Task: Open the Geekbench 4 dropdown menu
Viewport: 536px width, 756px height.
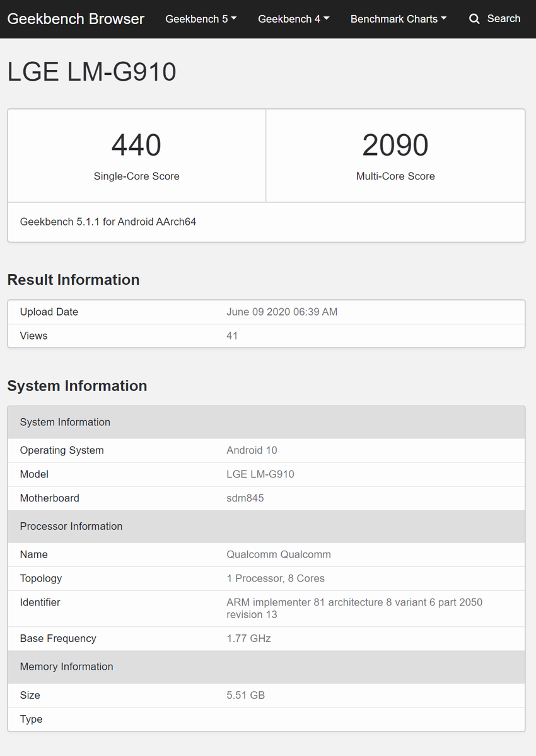Action: click(294, 19)
